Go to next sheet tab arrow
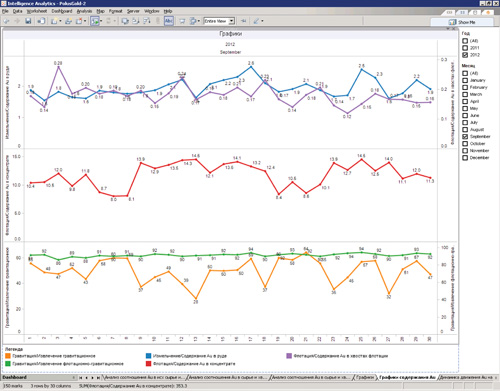Screen dimensions: 500x391 coord(92,378)
